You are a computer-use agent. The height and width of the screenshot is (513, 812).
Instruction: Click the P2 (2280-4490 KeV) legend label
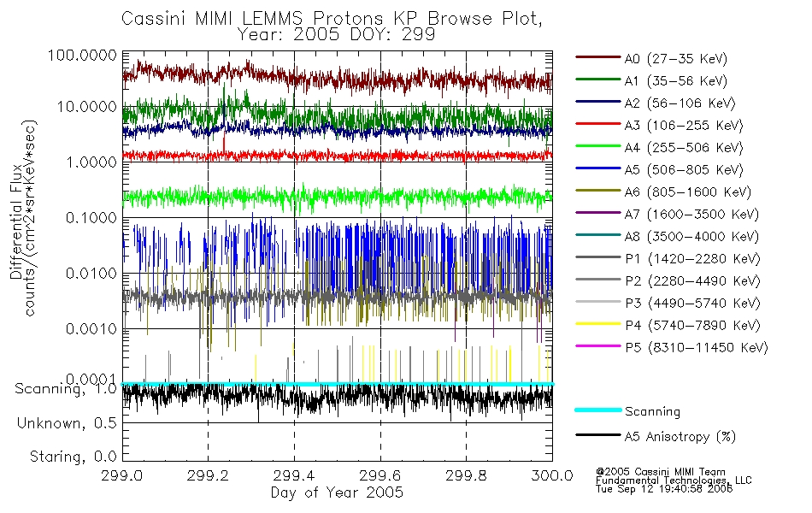692,280
